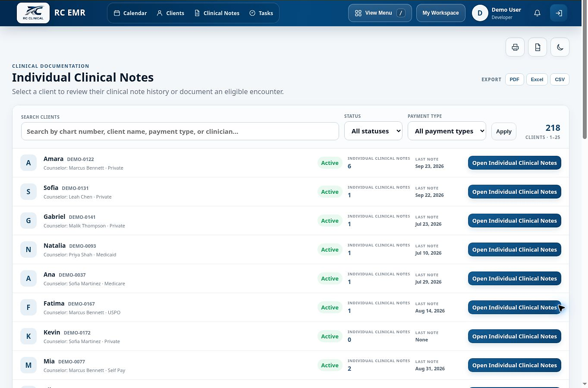Go to the Clients page
Screen dimensions: 588x388
pos(170,13)
